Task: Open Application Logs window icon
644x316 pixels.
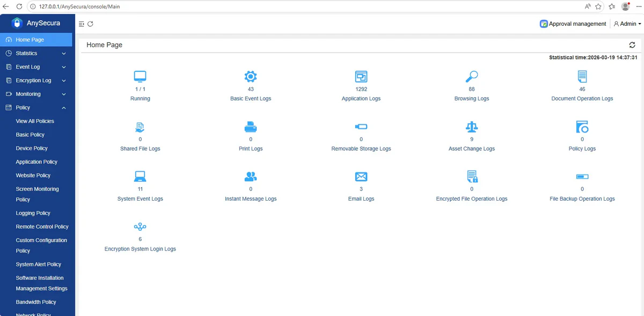Action: [x=361, y=76]
